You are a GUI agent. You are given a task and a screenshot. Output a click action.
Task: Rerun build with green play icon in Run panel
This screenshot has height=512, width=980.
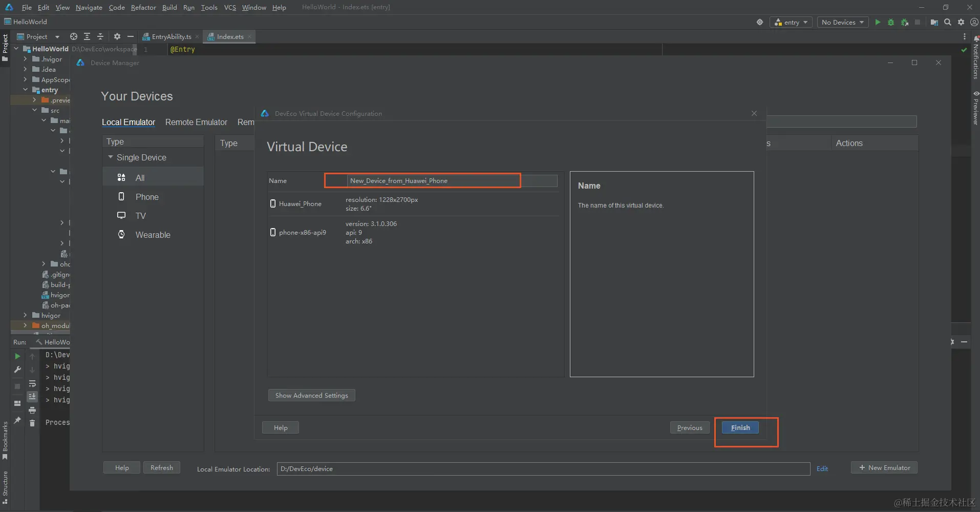click(17, 356)
